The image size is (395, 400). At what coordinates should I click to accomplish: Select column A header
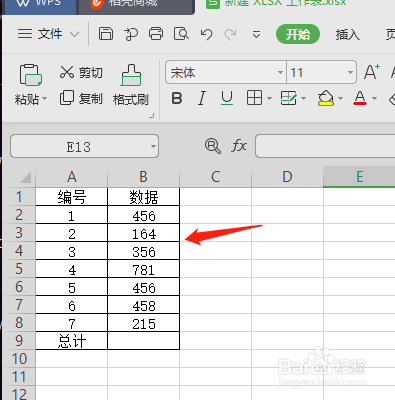click(72, 177)
